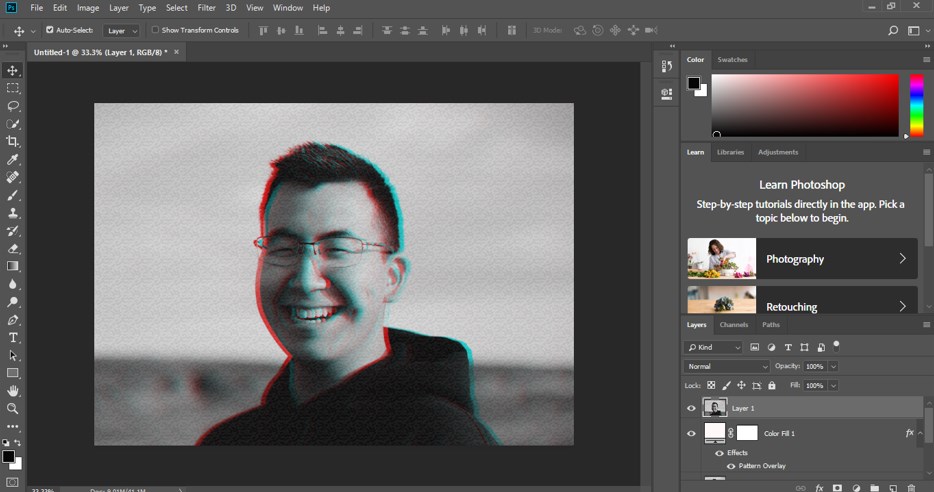Toggle Pattern Overlay effect visibility
This screenshot has width=934, height=492.
coord(731,466)
